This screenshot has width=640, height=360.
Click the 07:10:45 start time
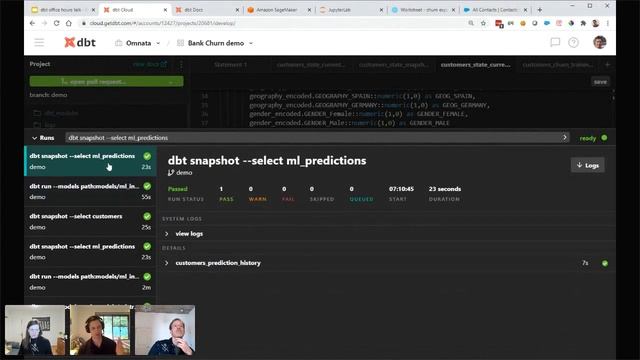point(401,189)
